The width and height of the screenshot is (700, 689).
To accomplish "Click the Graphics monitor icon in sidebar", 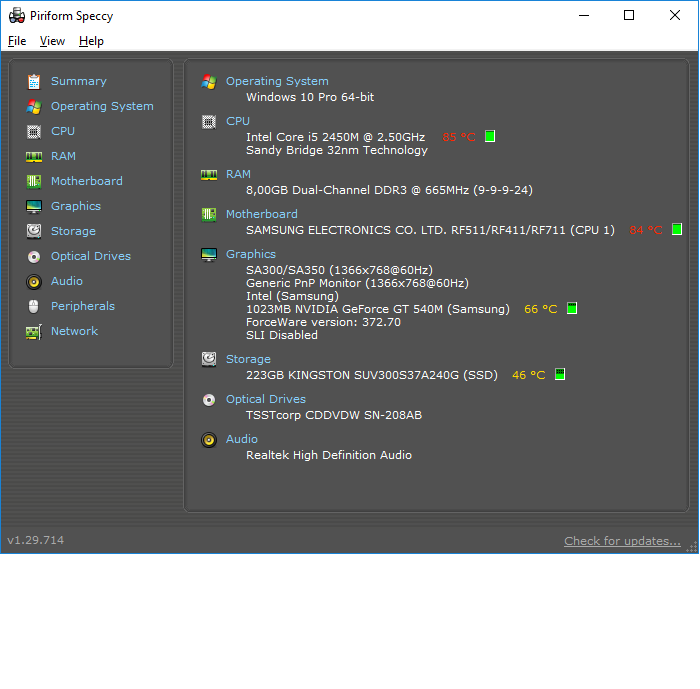I will point(34,206).
